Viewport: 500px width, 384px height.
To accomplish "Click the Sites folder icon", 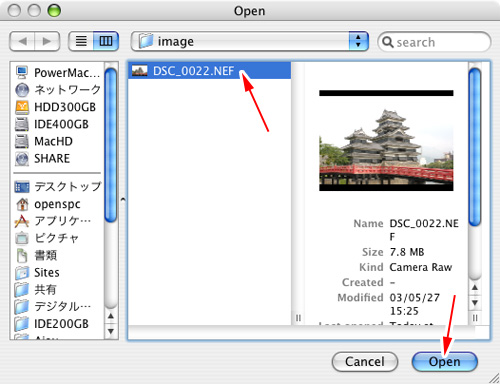I will (x=22, y=273).
